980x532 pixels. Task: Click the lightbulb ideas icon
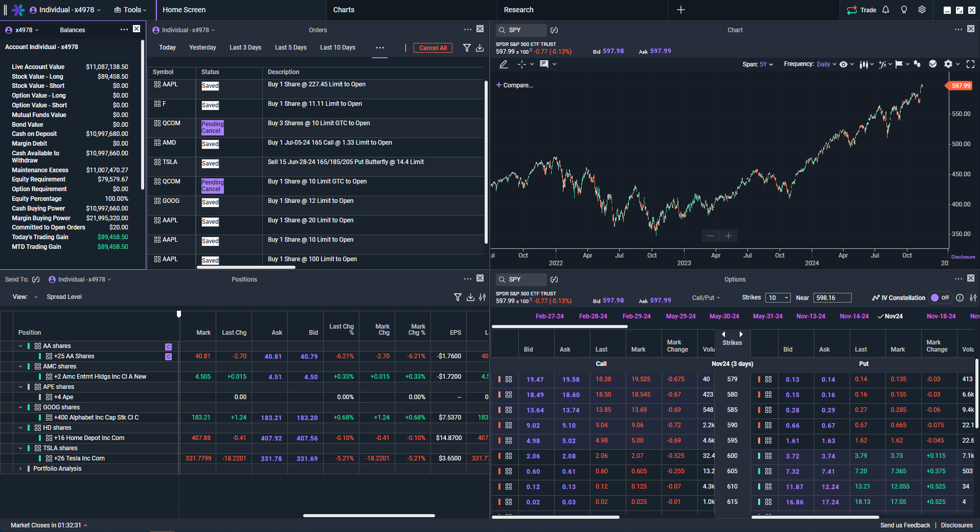pyautogui.click(x=904, y=10)
